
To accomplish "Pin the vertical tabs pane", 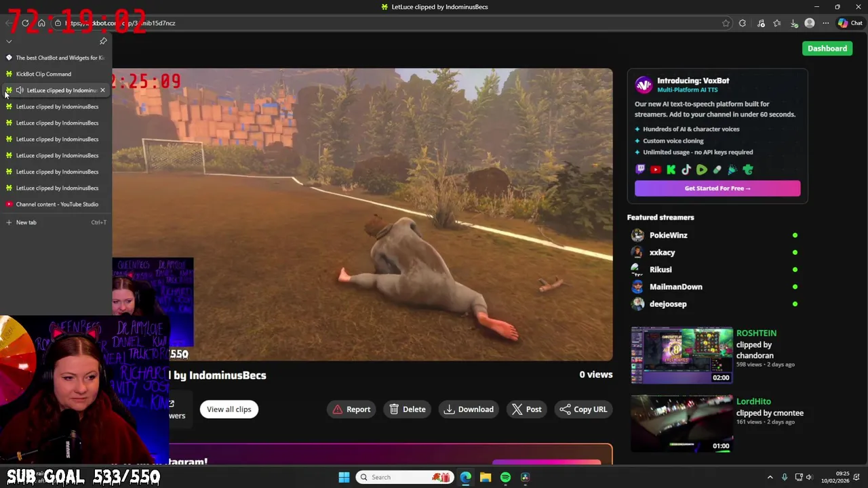I will click(x=103, y=41).
